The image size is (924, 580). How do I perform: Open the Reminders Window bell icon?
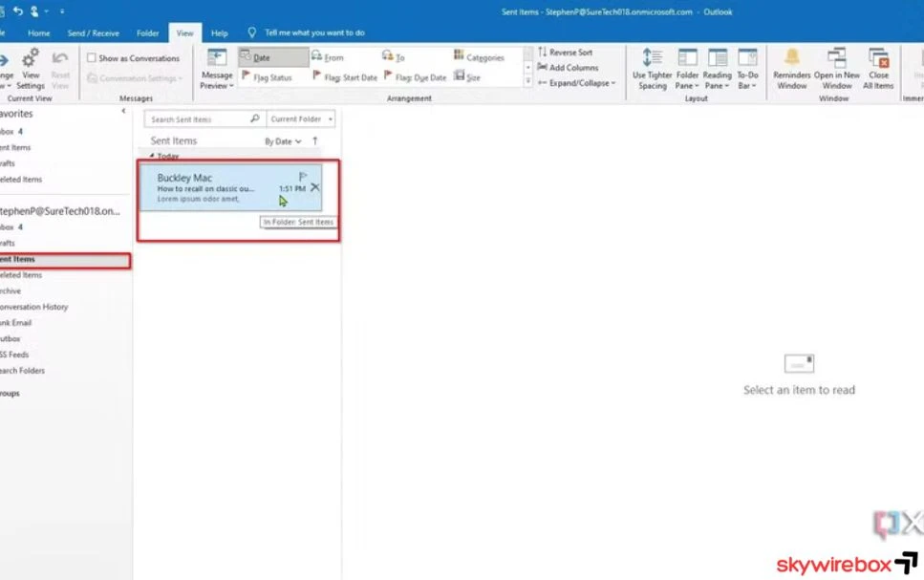pos(791,59)
